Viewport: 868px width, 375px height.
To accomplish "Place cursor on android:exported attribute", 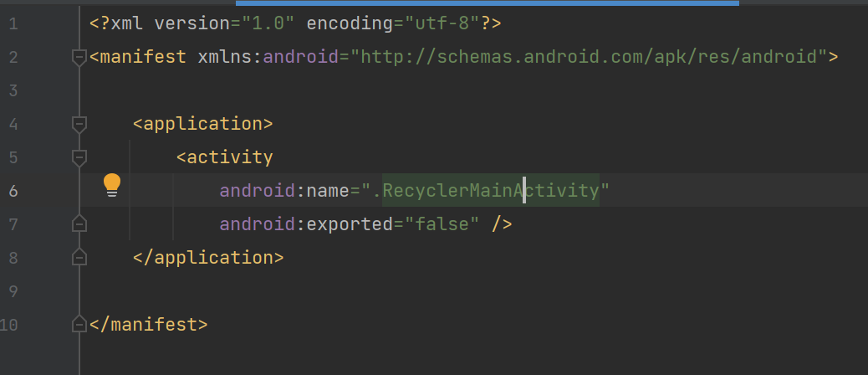I will [x=306, y=224].
